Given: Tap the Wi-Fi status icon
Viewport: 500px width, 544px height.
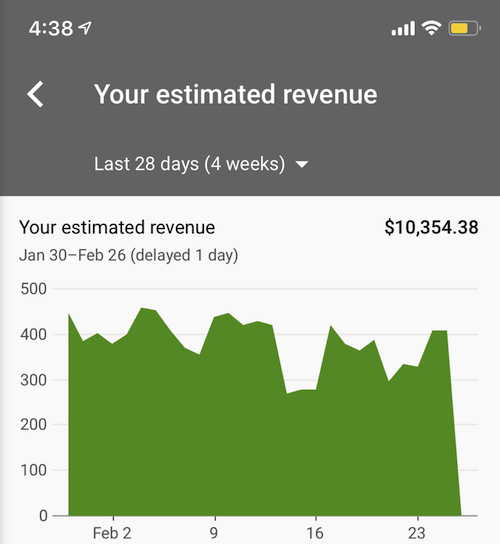Looking at the screenshot, I should [431, 28].
